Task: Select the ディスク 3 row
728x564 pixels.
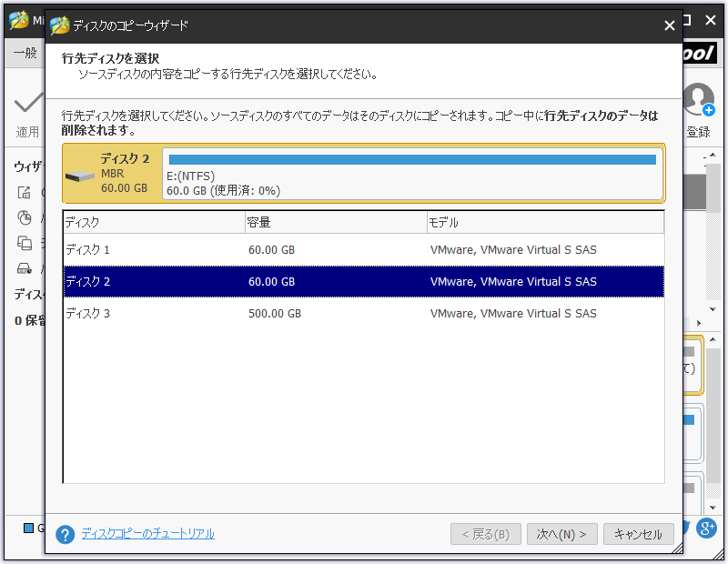Action: (363, 313)
